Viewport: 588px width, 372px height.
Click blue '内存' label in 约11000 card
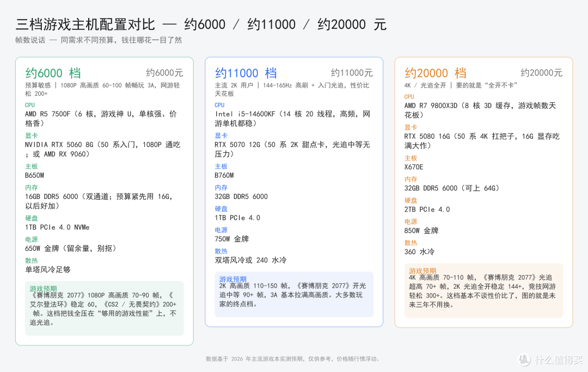coord(221,187)
